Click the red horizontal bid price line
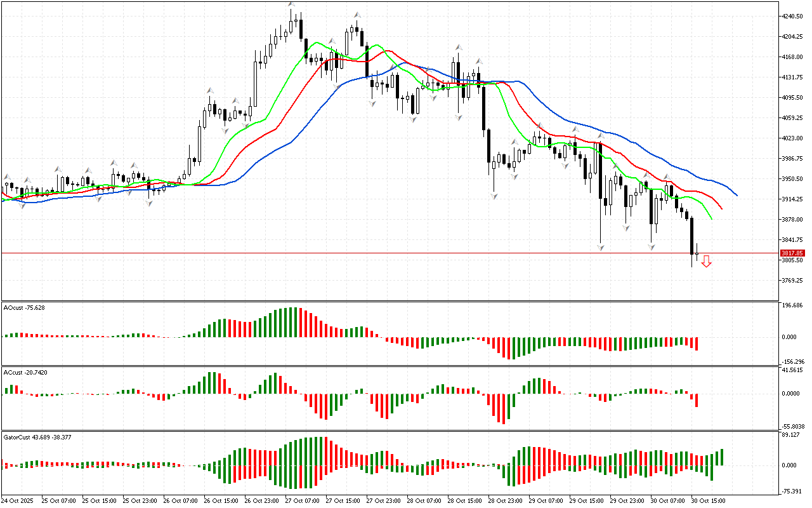This screenshot has height=508, width=812. 381,253
